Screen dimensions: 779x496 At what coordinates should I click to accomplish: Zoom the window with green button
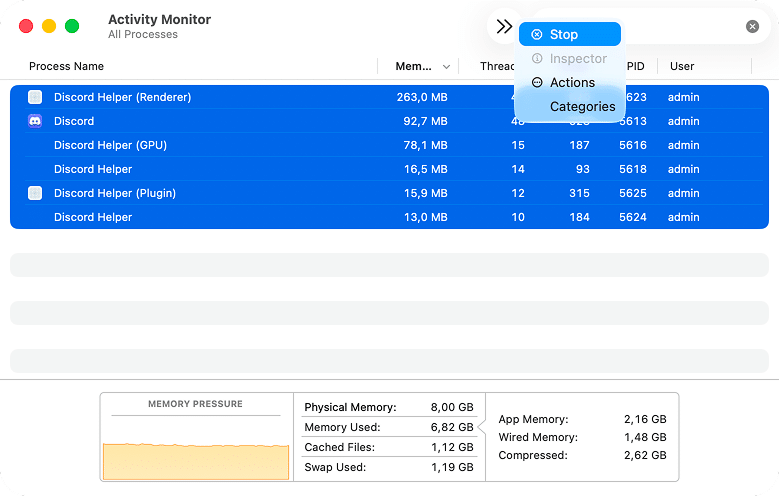pos(72,26)
